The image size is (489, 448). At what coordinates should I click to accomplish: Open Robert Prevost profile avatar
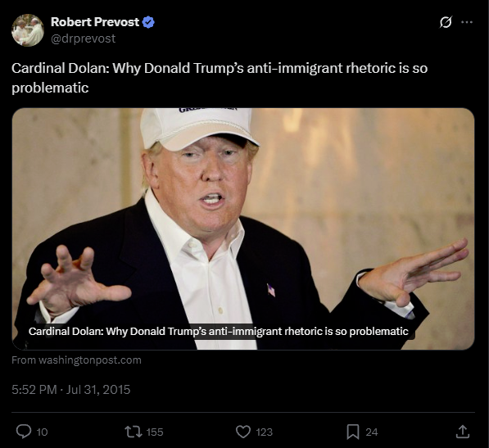pyautogui.click(x=28, y=30)
